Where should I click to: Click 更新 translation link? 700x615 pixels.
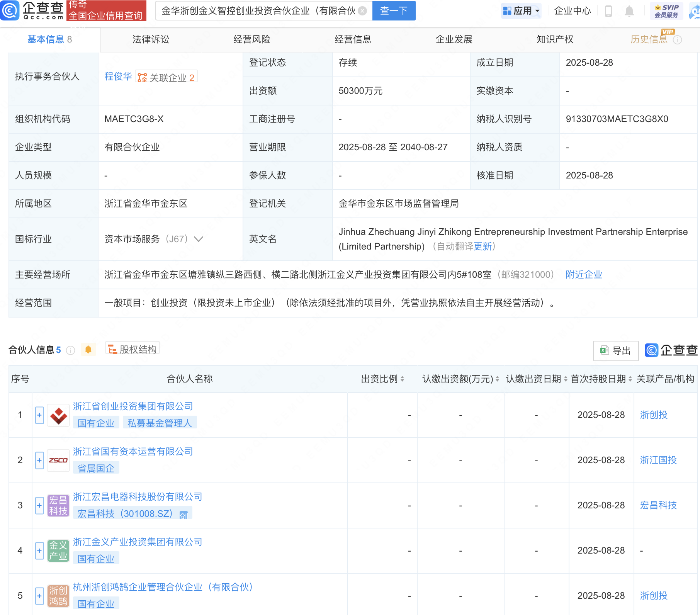[483, 246]
